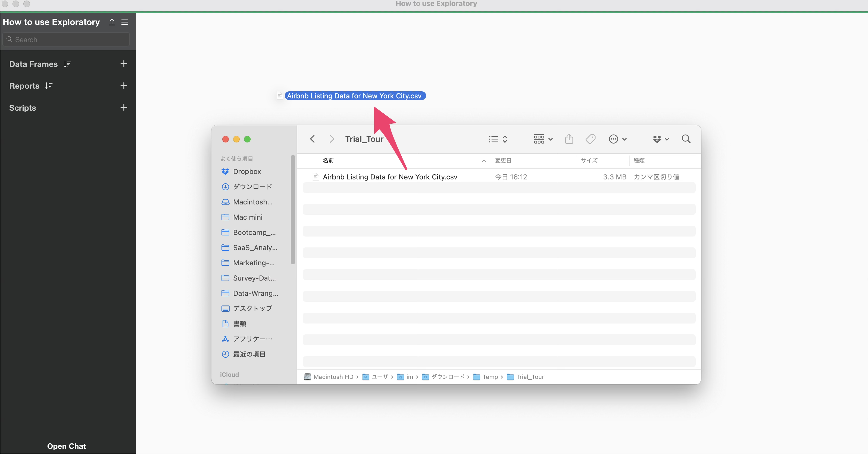Add a new Data Frame
Image resolution: width=868 pixels, height=454 pixels.
coord(124,64)
